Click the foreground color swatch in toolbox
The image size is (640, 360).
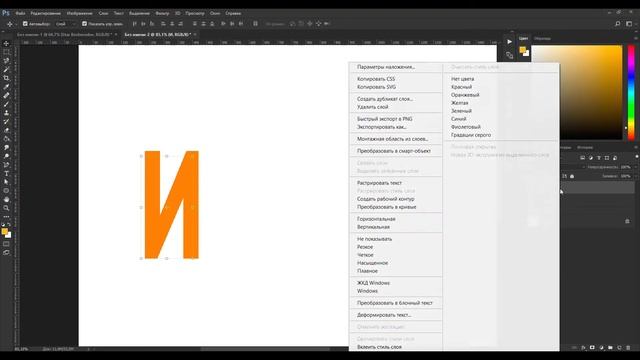point(4,231)
